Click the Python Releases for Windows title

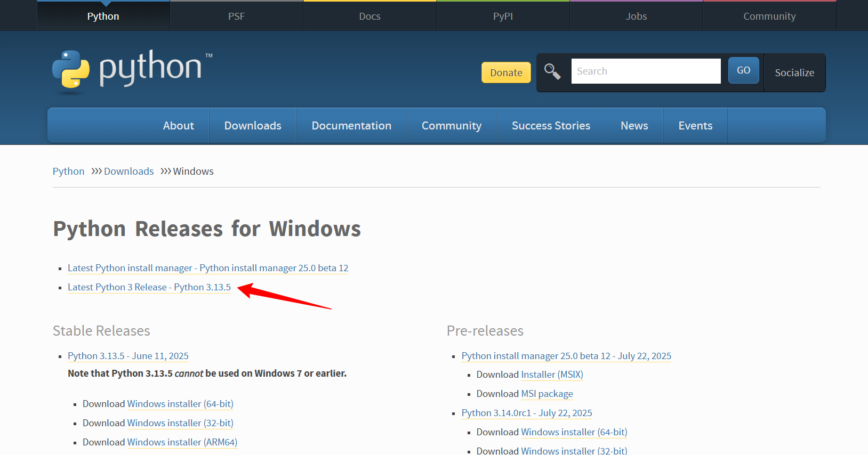click(207, 229)
